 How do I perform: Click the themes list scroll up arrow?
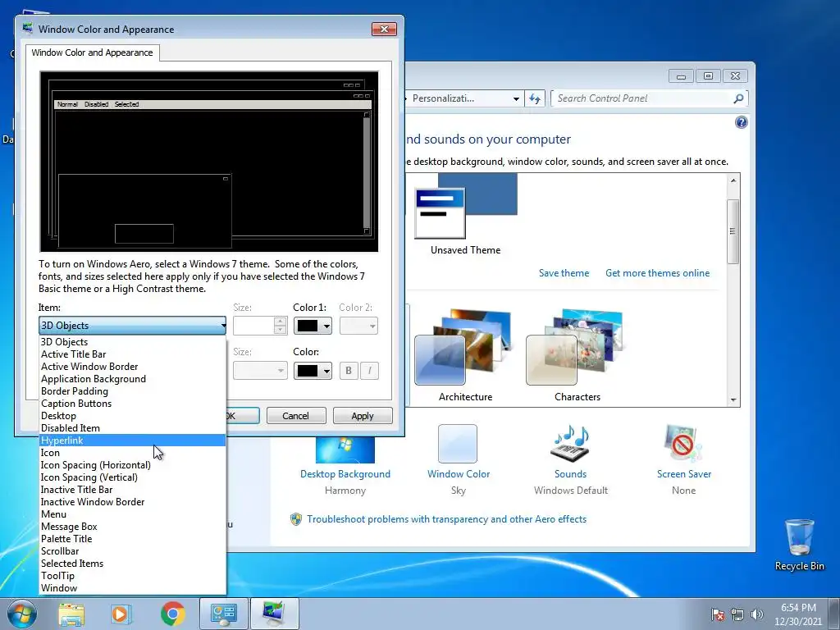coord(733,180)
